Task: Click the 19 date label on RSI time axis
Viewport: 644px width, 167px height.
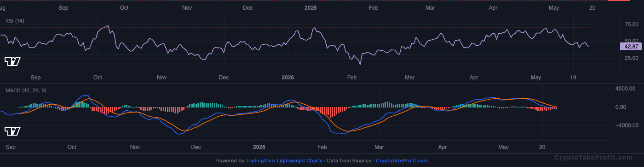Action: point(573,78)
